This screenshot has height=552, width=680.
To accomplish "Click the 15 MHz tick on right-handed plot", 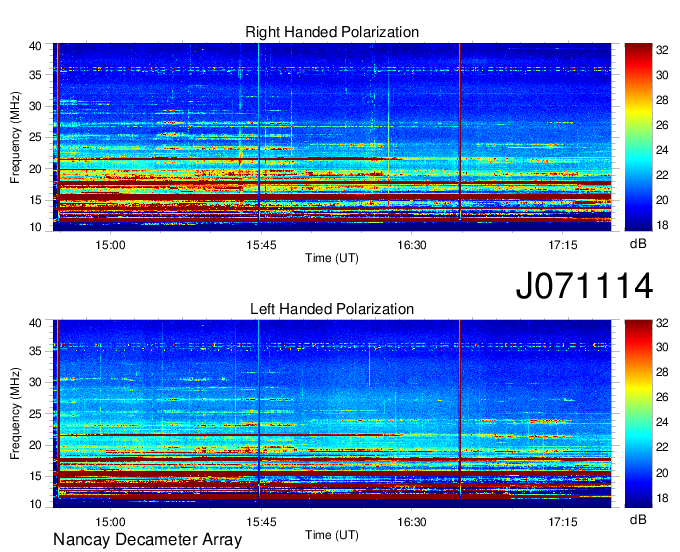I will tap(36, 200).
